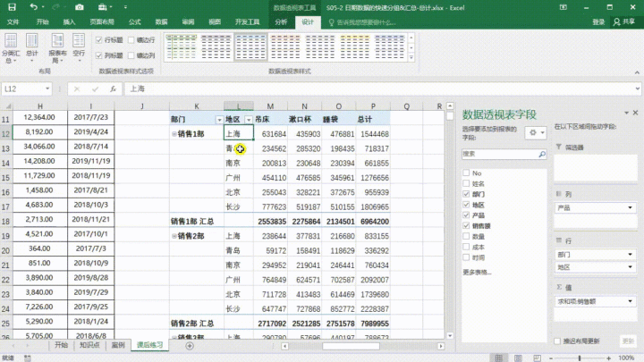
Task: Uncheck the 销售额 field checkbox
Action: [x=466, y=225]
